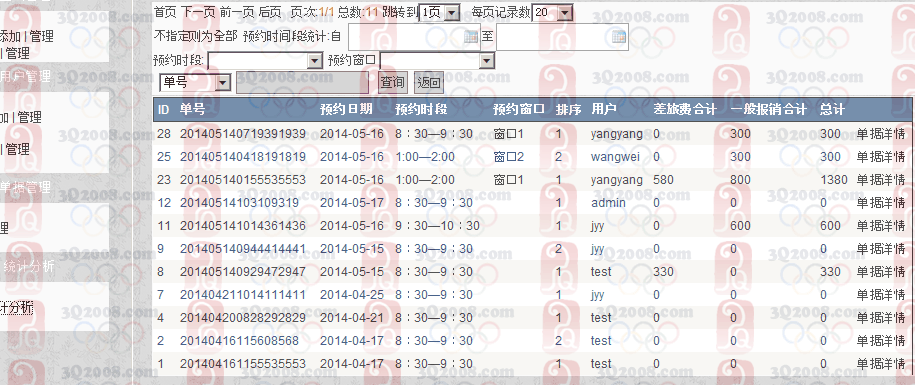Open 单据详情 for order 2014041611560856​8
Screen dimensions: 915x385
881,341
